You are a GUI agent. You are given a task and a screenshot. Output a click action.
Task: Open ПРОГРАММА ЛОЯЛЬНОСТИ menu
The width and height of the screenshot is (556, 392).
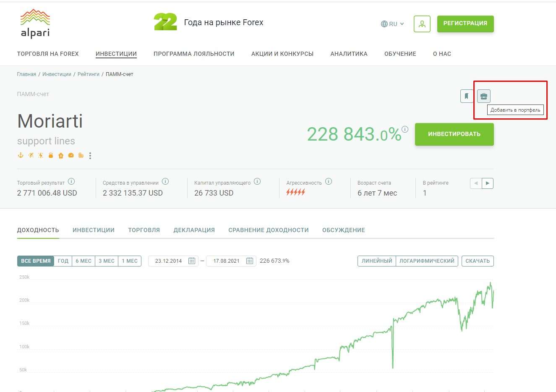194,54
